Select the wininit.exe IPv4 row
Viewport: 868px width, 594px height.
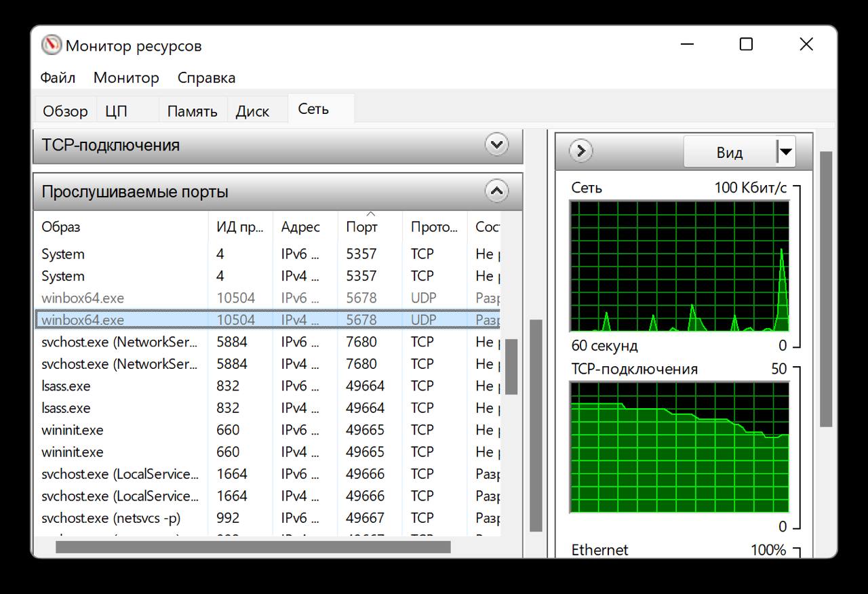tap(267, 452)
